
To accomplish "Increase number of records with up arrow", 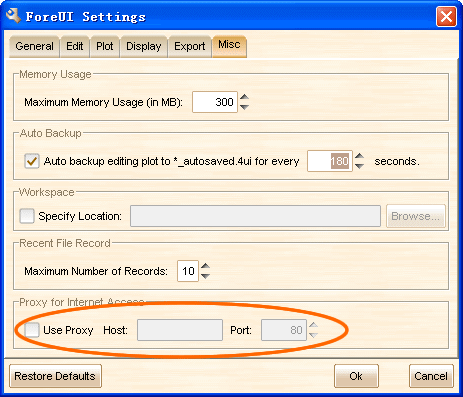I will tap(206, 266).
